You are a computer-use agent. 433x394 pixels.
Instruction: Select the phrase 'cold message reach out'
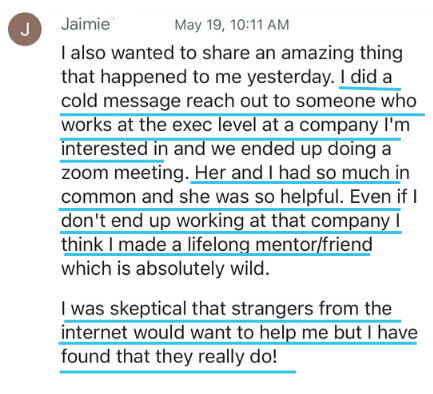pyautogui.click(x=151, y=101)
